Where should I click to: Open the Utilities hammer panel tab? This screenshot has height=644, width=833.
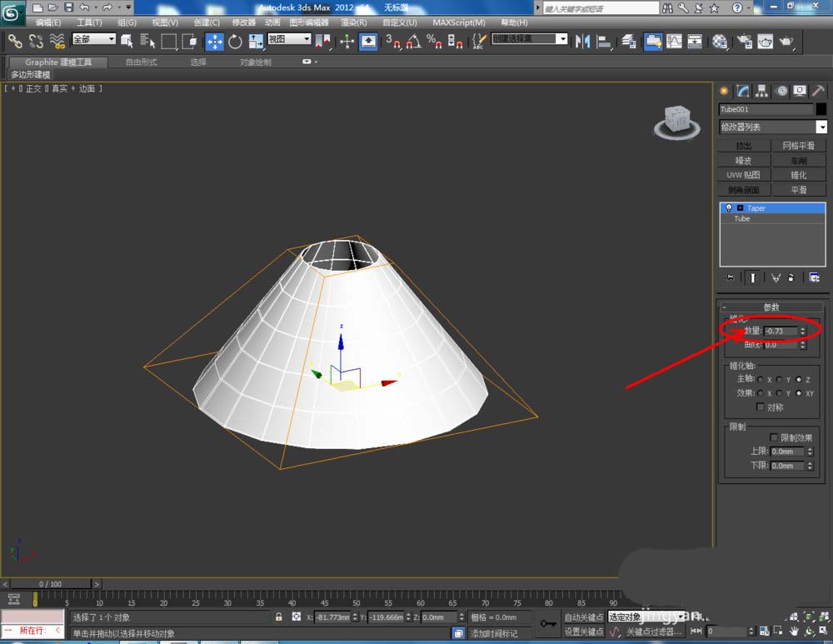point(819,91)
